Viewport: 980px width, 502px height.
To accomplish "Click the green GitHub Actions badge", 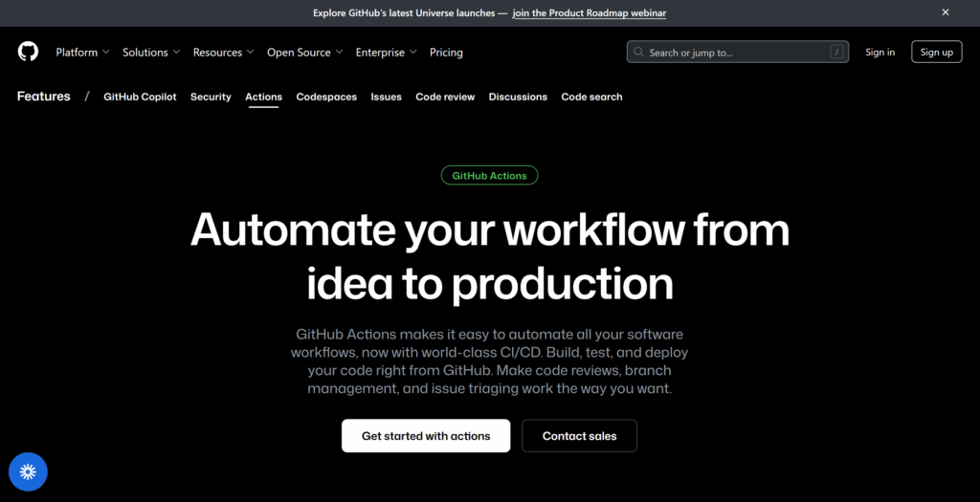I will tap(489, 175).
